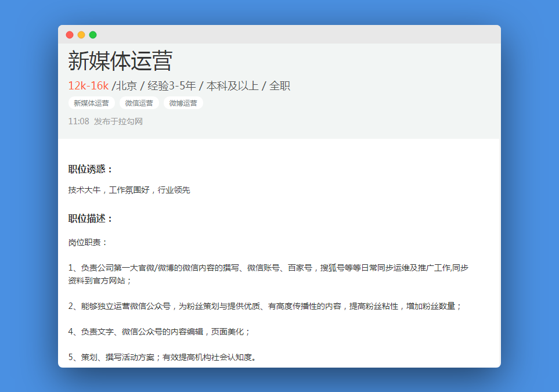Click the 北京 location text

(x=126, y=85)
